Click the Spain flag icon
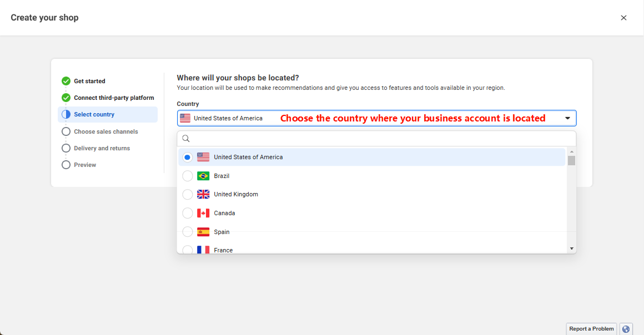Screen dimensions: 644x335 click(x=203, y=232)
